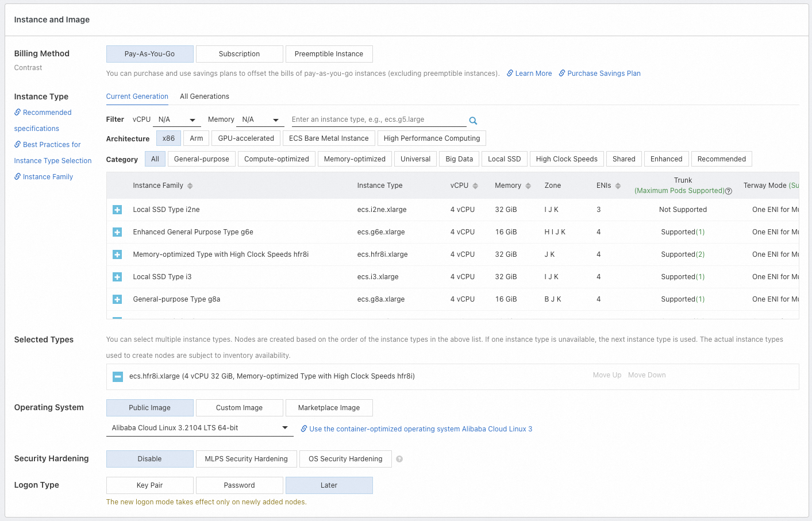Image resolution: width=812 pixels, height=521 pixels.
Task: Choose Arm architecture
Action: (x=197, y=138)
